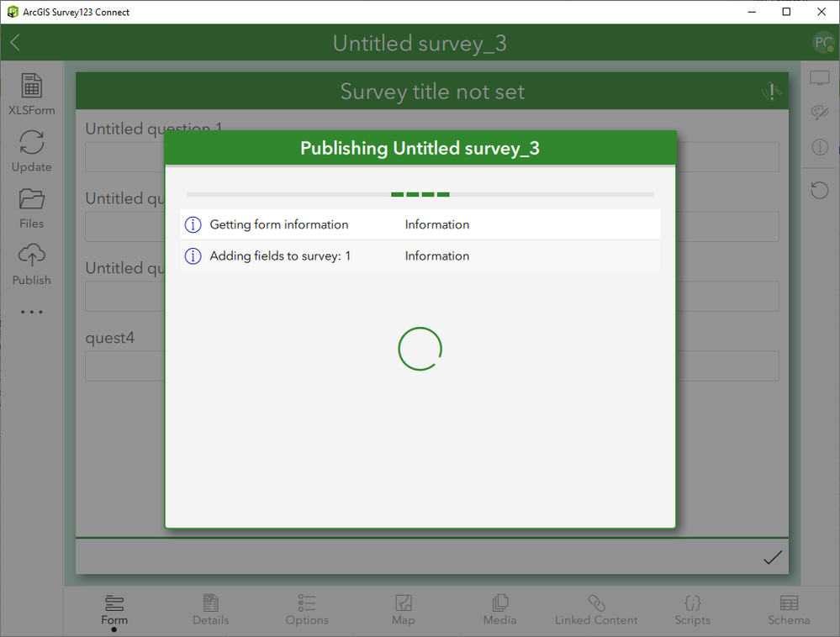Click the publishing progress bar
Viewport: 840px width, 637px height.
[x=420, y=193]
